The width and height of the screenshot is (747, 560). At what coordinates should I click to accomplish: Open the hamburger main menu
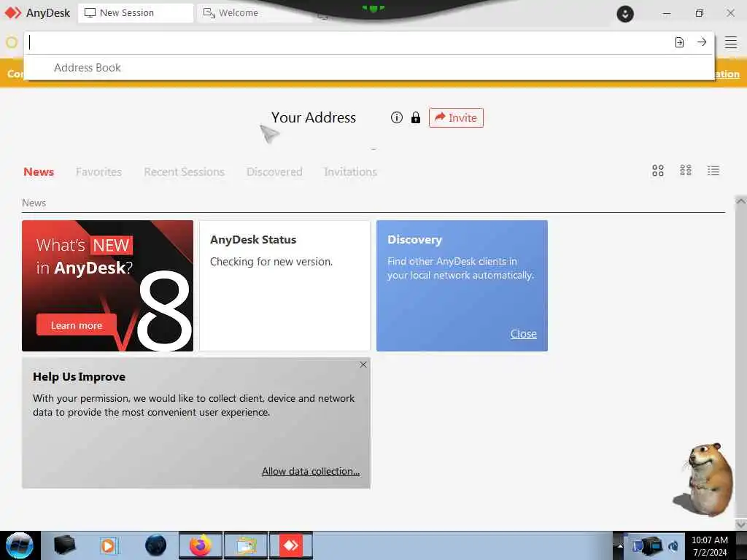pyautogui.click(x=731, y=42)
